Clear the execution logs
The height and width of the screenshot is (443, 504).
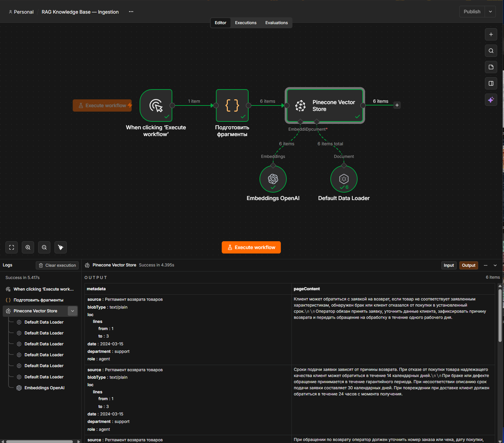[57, 265]
